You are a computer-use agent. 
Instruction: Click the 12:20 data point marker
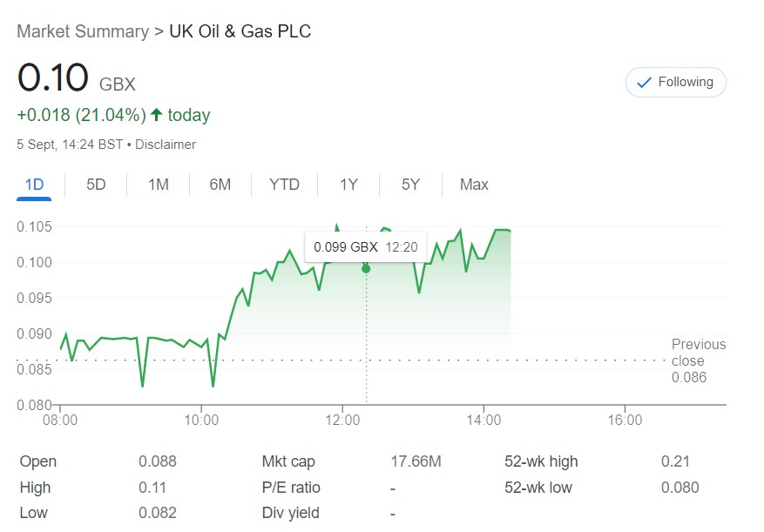tap(366, 269)
